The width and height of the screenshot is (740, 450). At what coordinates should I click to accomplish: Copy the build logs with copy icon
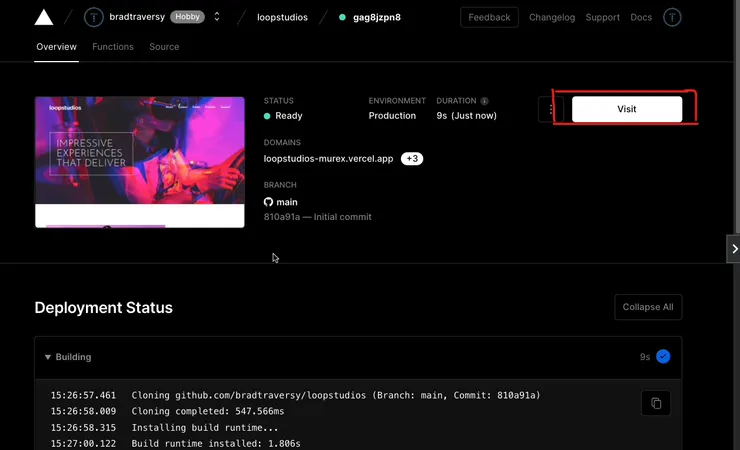pos(656,403)
